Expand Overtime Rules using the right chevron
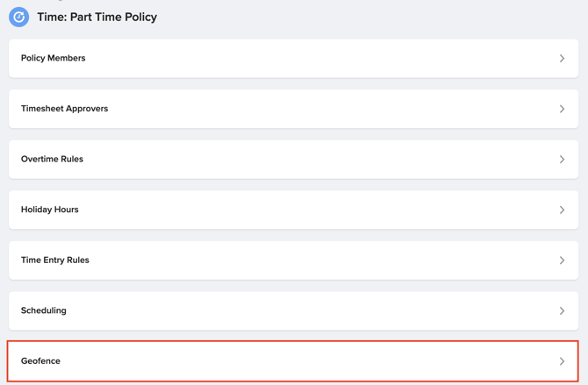 tap(562, 160)
